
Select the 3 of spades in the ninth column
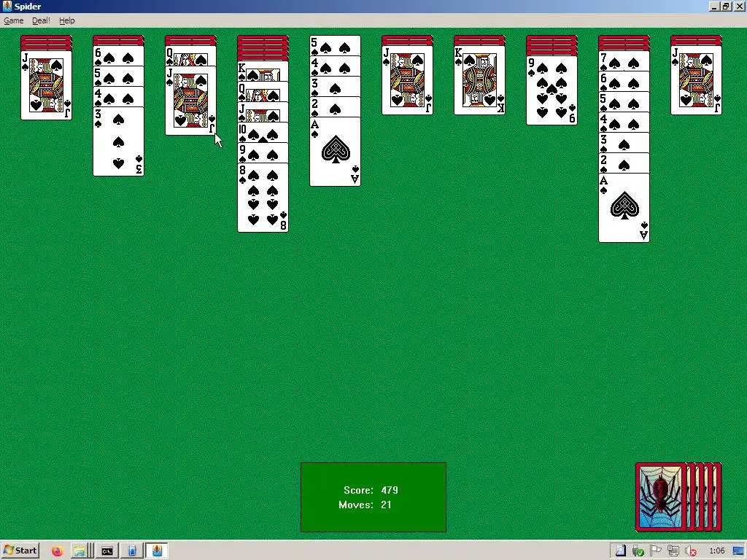(624, 144)
